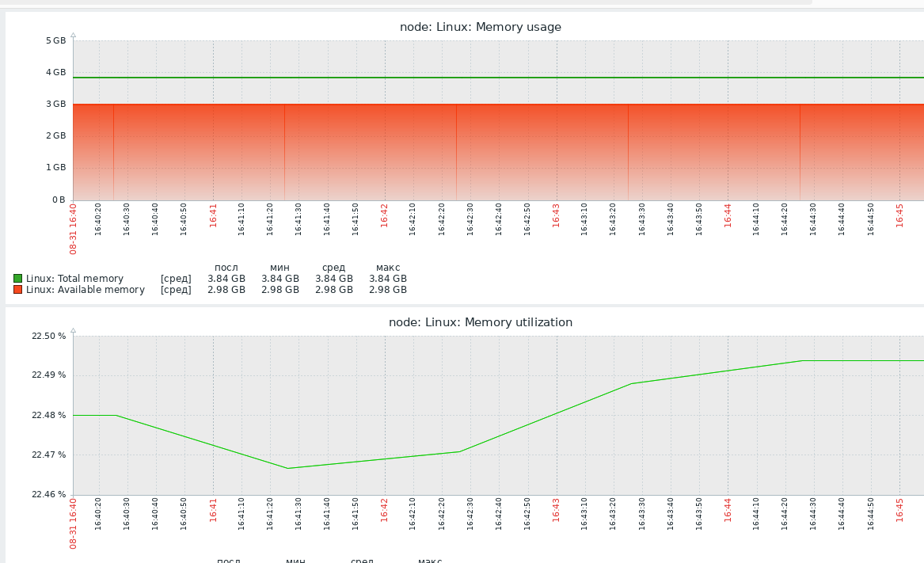Select the 'Linux: Available memory' legend label
Screen dimensions: 924x563
pyautogui.click(x=85, y=290)
